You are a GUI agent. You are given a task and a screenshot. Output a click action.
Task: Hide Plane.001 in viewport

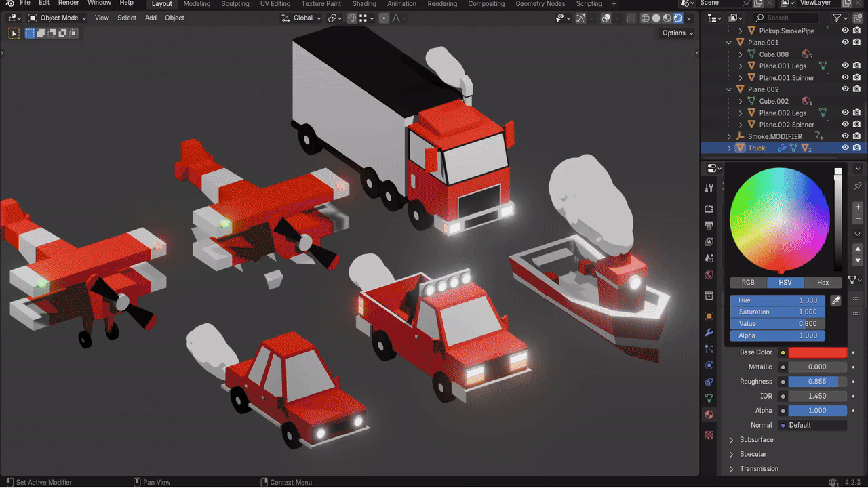[845, 42]
